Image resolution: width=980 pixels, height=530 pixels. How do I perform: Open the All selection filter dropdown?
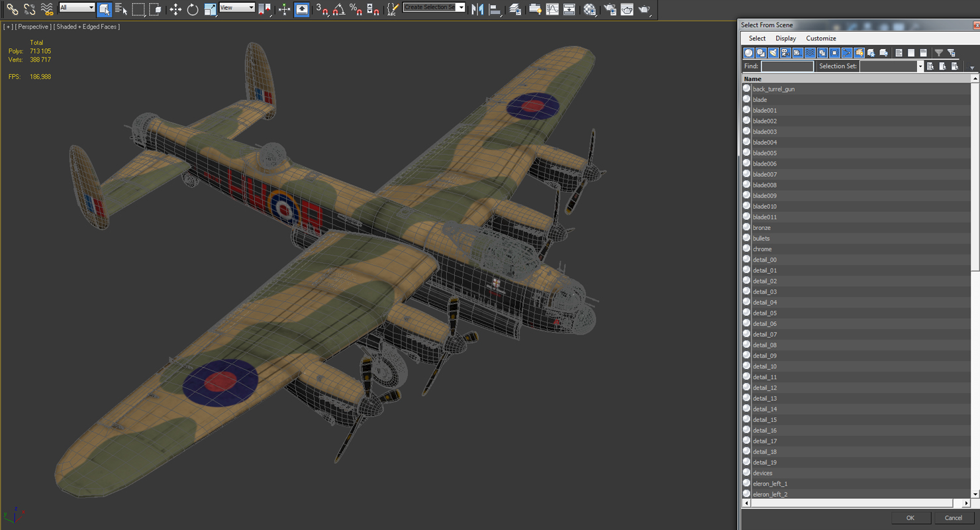coord(77,7)
